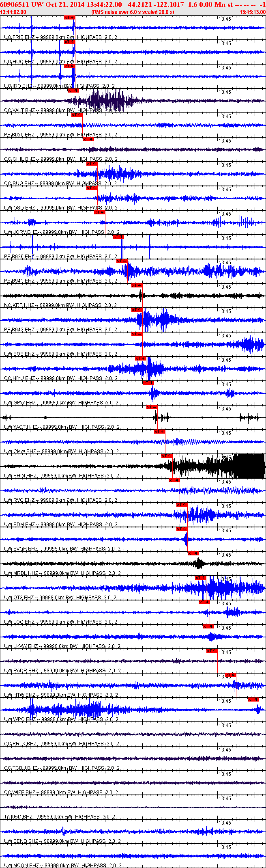266x868 pixels.
Task: Select the CC.VALT BHZ station label
Action: coord(60,110)
